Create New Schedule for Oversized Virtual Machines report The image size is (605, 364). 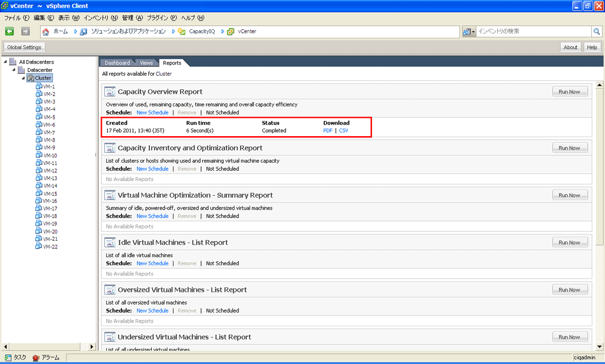point(152,311)
